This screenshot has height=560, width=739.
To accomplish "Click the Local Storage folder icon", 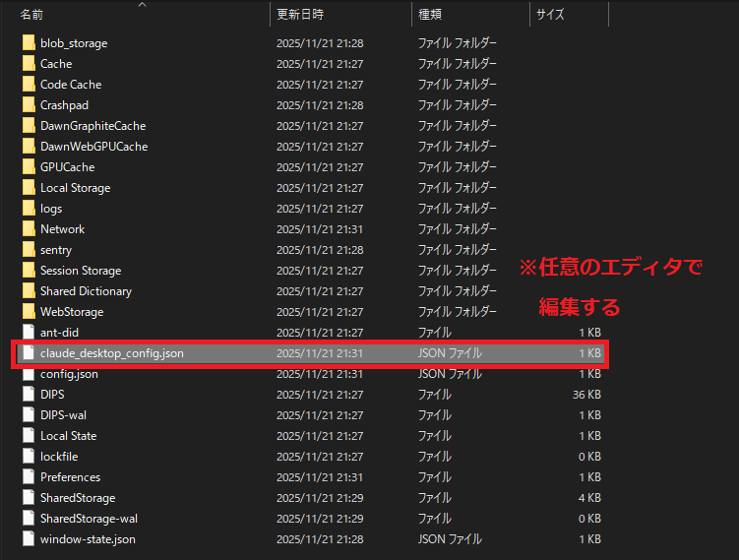I will click(x=29, y=188).
